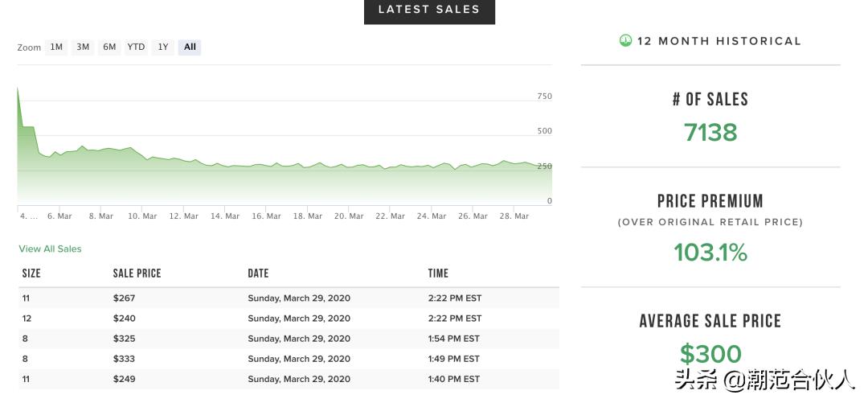Click the SALE PRICE column header

(x=137, y=273)
